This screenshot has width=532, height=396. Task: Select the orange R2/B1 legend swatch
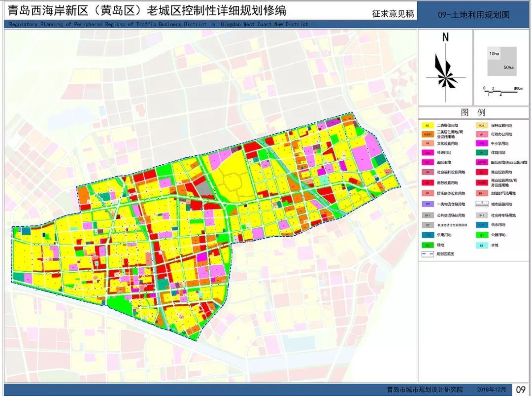[428, 135]
